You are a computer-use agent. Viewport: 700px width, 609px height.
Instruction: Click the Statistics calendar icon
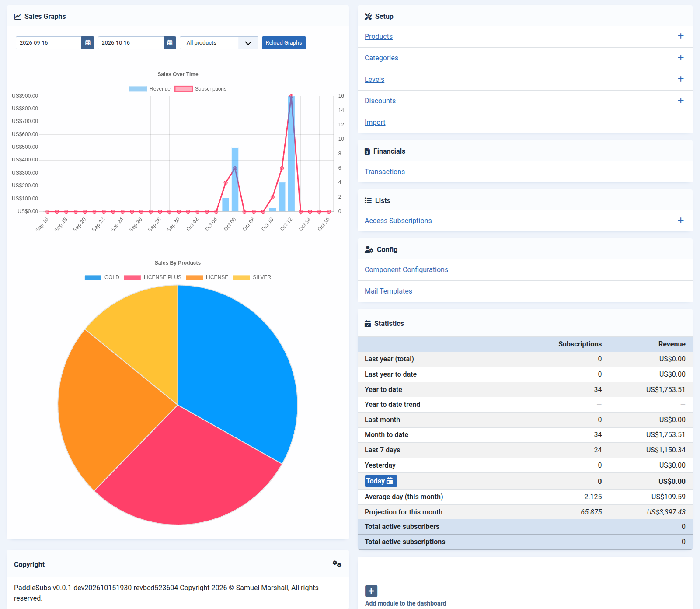[368, 324]
